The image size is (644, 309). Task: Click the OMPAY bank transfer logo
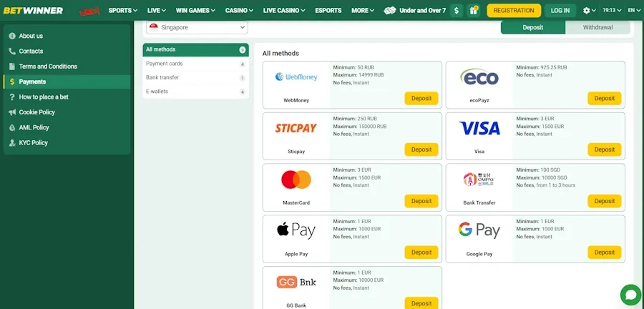(479, 180)
